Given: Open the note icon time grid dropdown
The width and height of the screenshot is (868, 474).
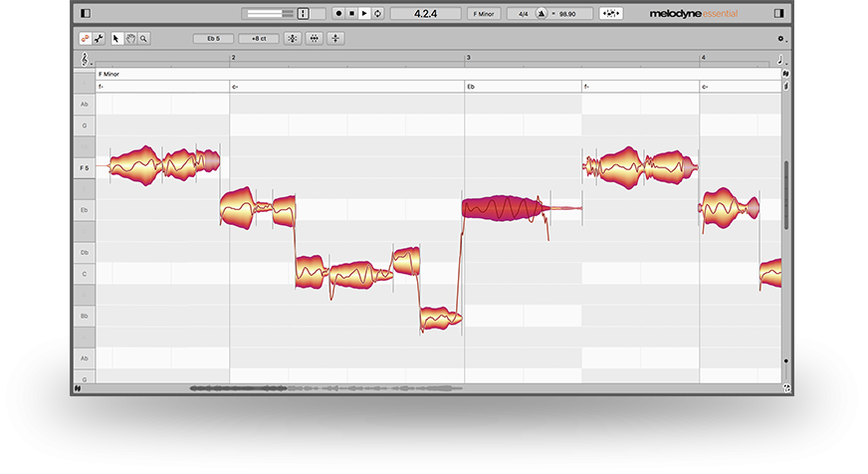Looking at the screenshot, I should click(780, 60).
